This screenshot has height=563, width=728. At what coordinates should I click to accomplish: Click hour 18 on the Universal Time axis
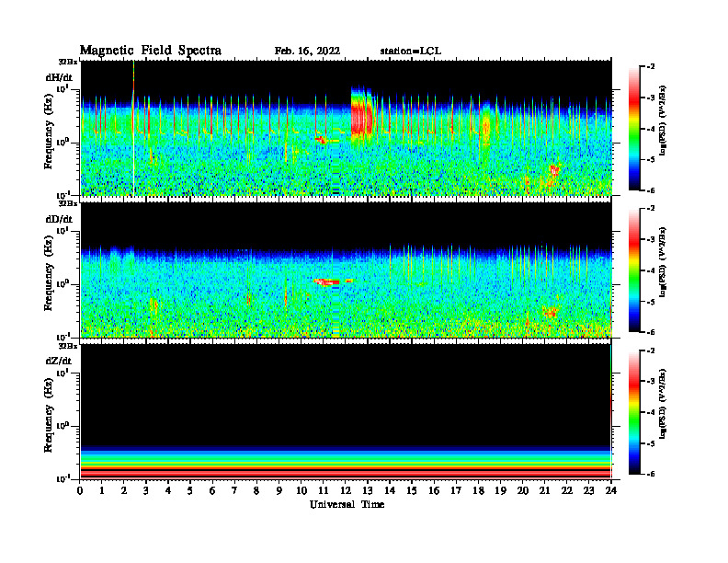point(478,490)
